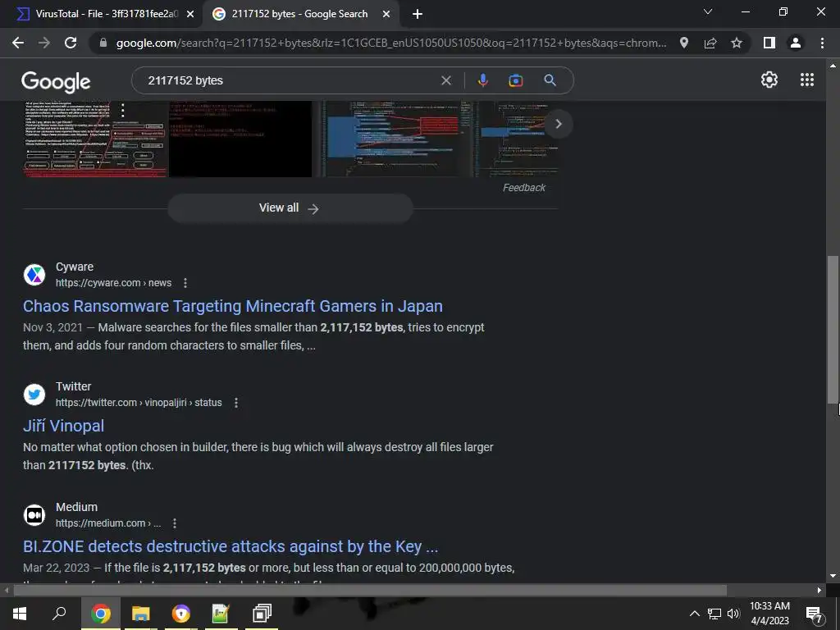Click the twitter.com vinopaljiri URL

(x=139, y=403)
